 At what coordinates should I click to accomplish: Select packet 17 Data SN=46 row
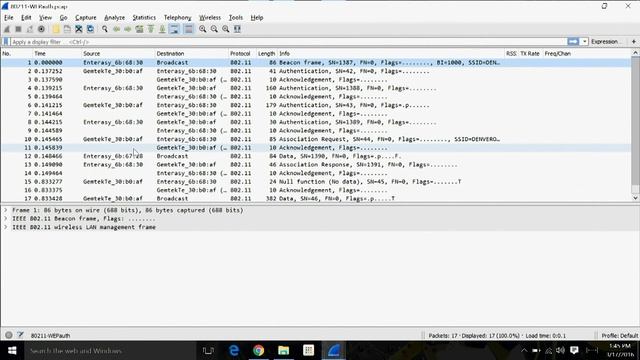(x=316, y=198)
